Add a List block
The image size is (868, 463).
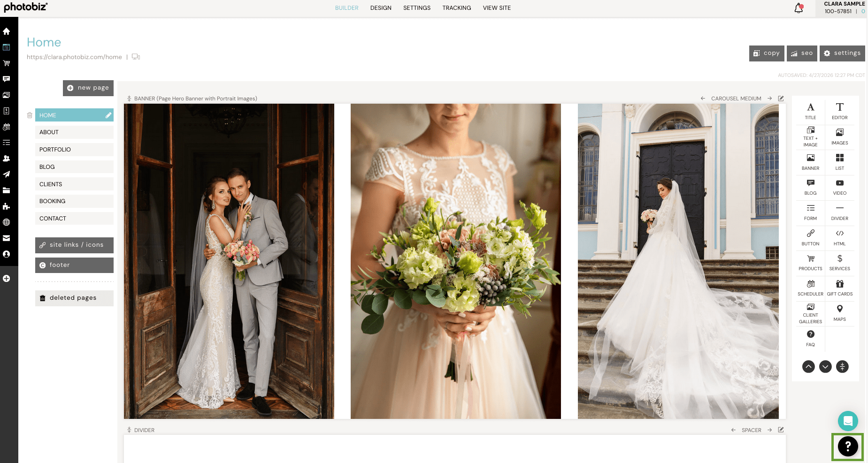point(839,162)
